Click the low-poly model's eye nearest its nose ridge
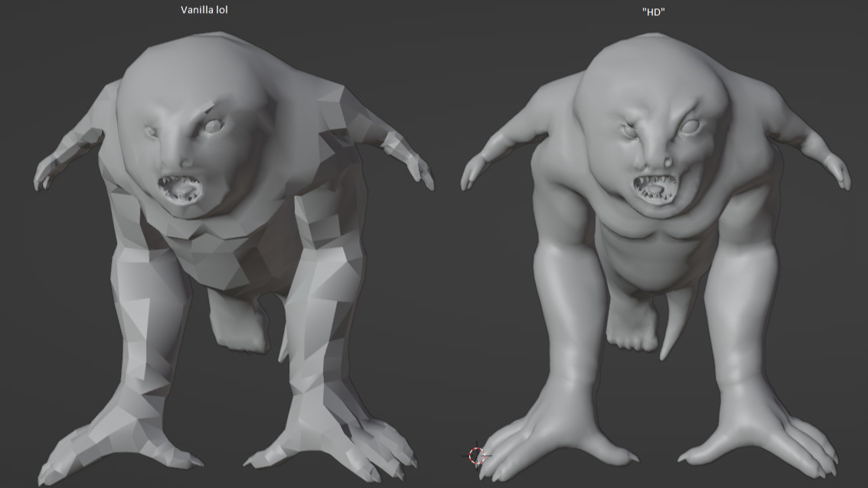The height and width of the screenshot is (488, 868). [152, 132]
